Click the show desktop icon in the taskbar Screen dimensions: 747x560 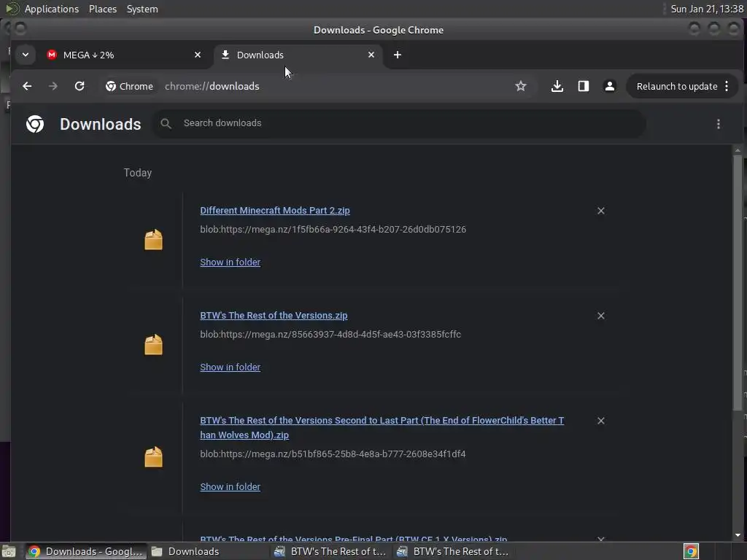click(9, 551)
